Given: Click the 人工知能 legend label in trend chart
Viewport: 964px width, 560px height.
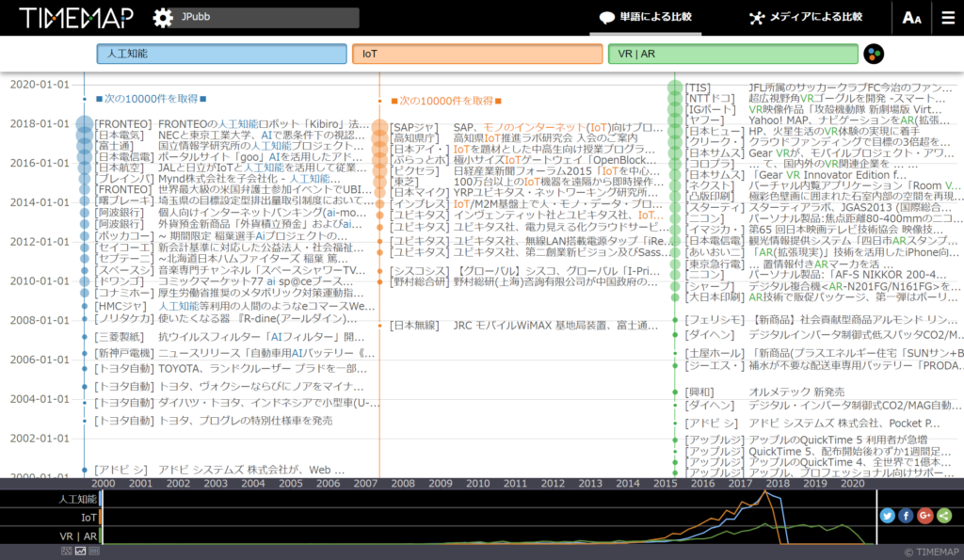Looking at the screenshot, I should 77,499.
